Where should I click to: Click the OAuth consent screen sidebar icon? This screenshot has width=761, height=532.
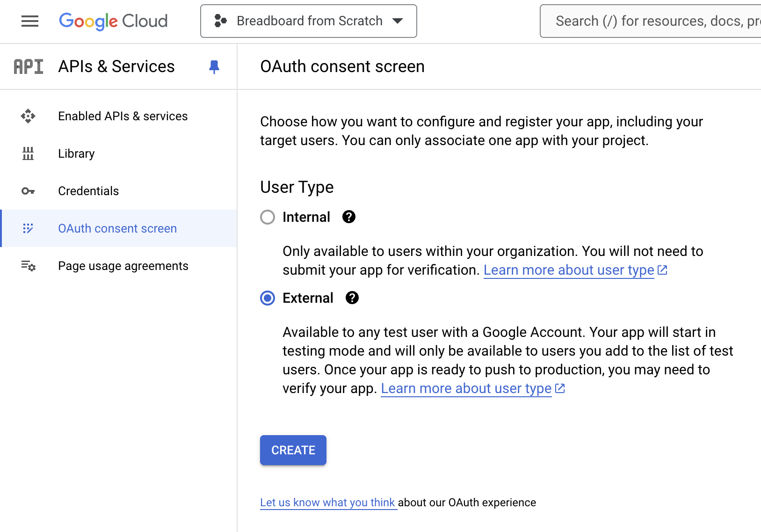[x=28, y=228]
